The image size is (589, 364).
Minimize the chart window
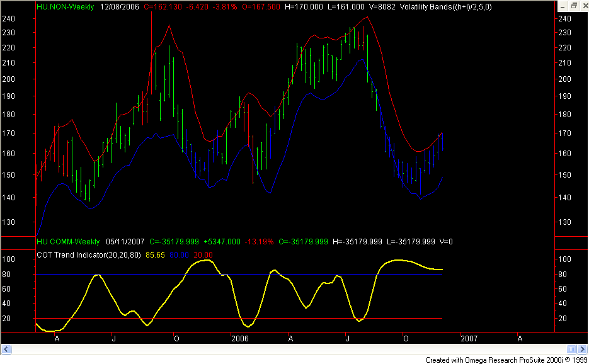pos(563,6)
